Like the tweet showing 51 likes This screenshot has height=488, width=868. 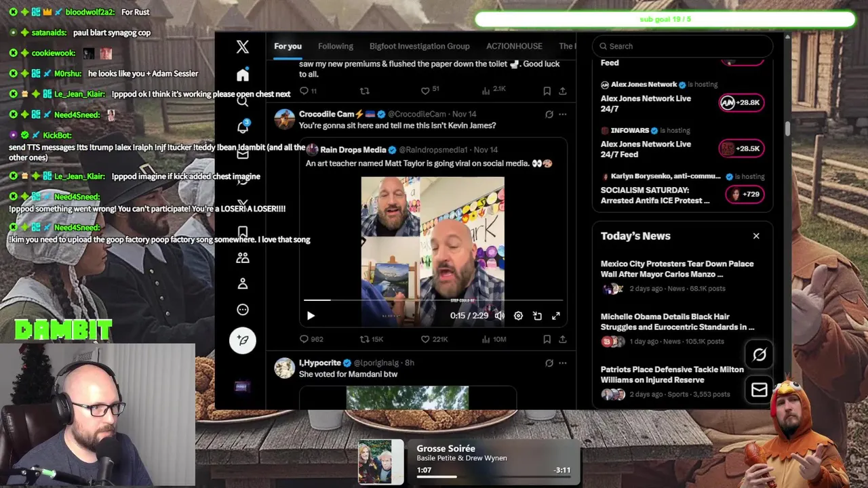430,90
